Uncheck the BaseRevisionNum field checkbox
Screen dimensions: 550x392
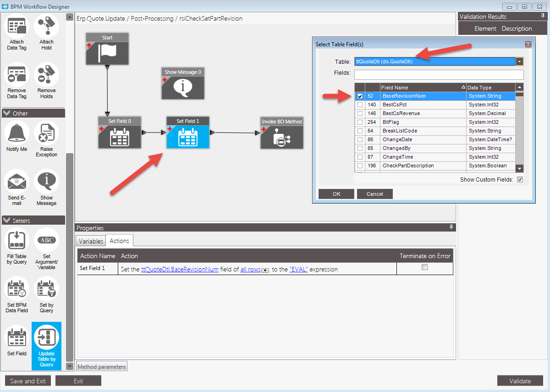pyautogui.click(x=360, y=96)
